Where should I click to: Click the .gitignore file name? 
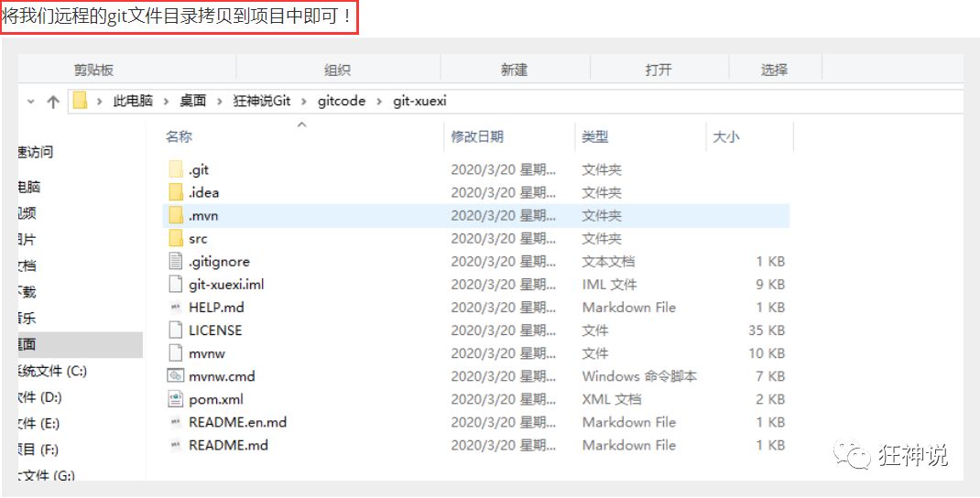point(219,262)
